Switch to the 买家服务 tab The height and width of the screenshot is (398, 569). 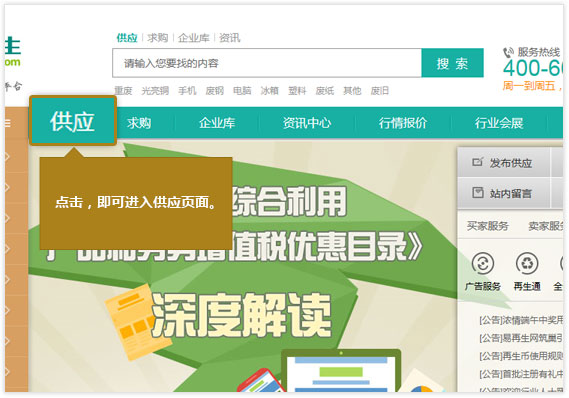(x=487, y=226)
